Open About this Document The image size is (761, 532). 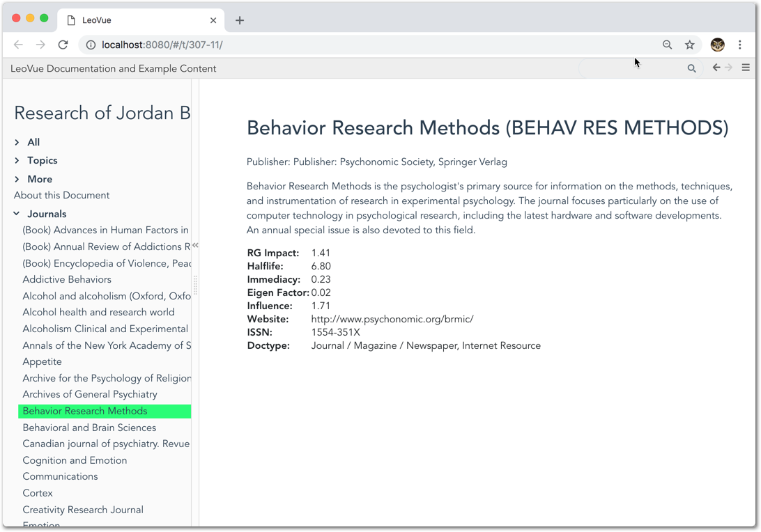point(61,195)
